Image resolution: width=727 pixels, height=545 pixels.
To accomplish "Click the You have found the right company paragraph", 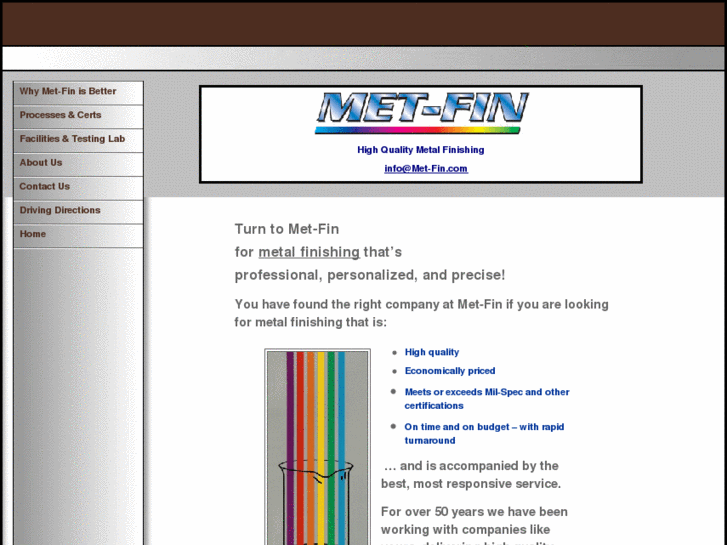I will [x=421, y=313].
